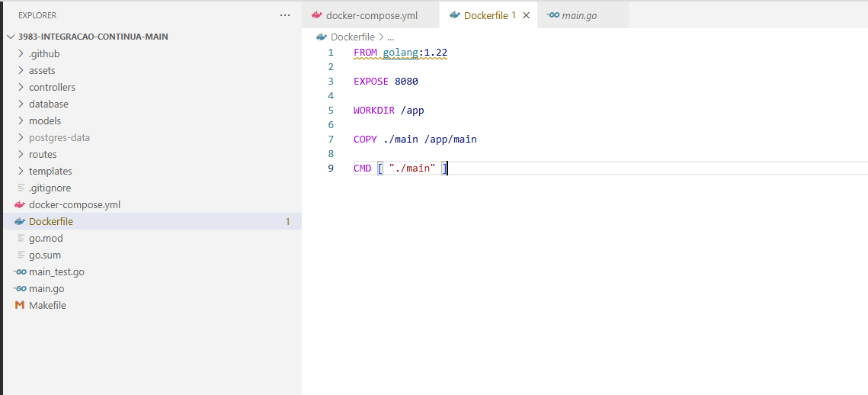
Task: Switch to the docker-compose.yml tab
Action: pyautogui.click(x=371, y=15)
